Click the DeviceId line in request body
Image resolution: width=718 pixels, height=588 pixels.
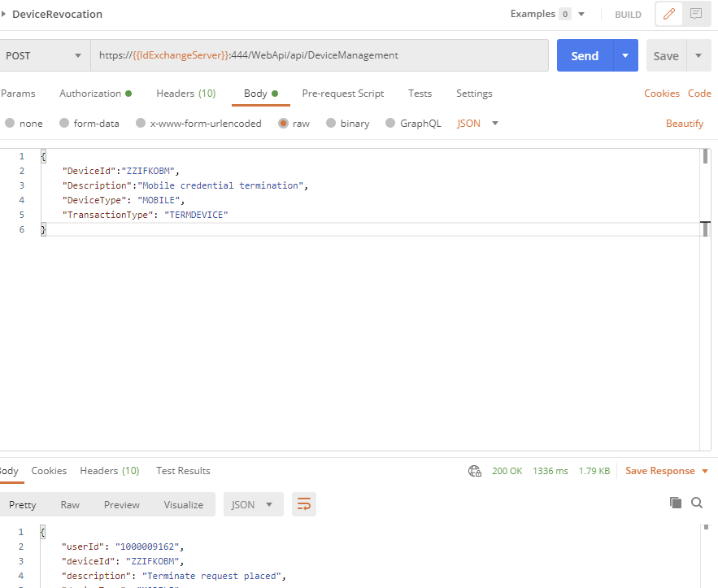click(x=121, y=171)
